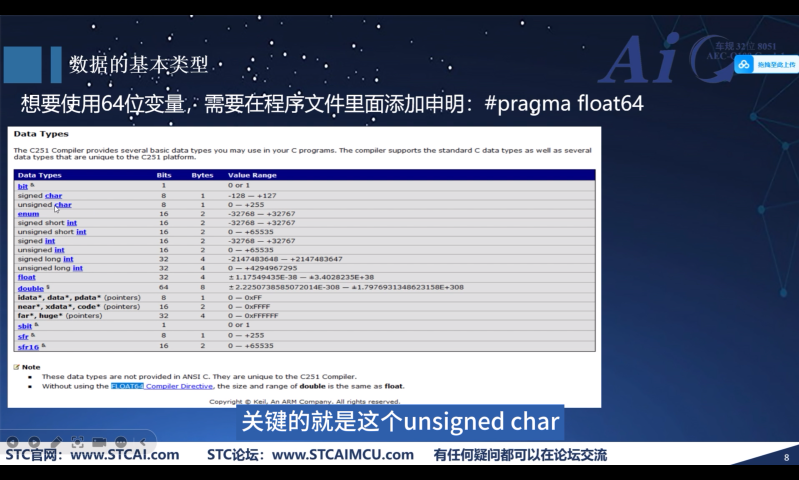Open the sfr16 data type link
This screenshot has height=480, width=799.
28,347
